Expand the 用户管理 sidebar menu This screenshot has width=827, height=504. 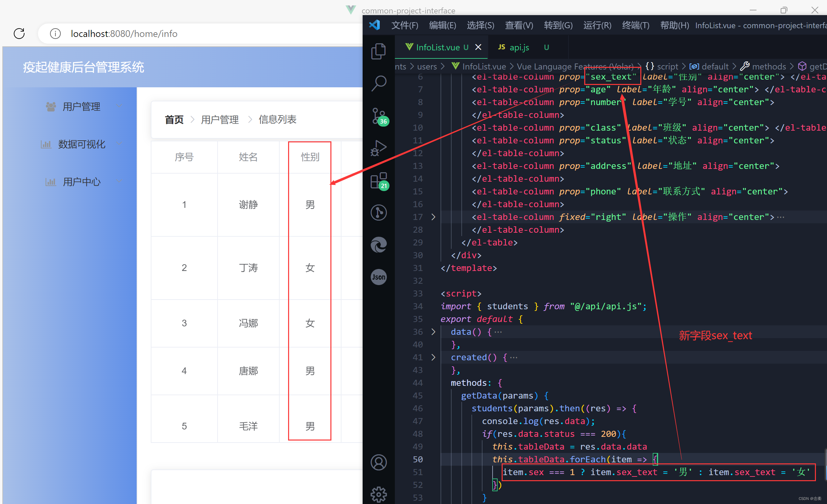click(82, 107)
